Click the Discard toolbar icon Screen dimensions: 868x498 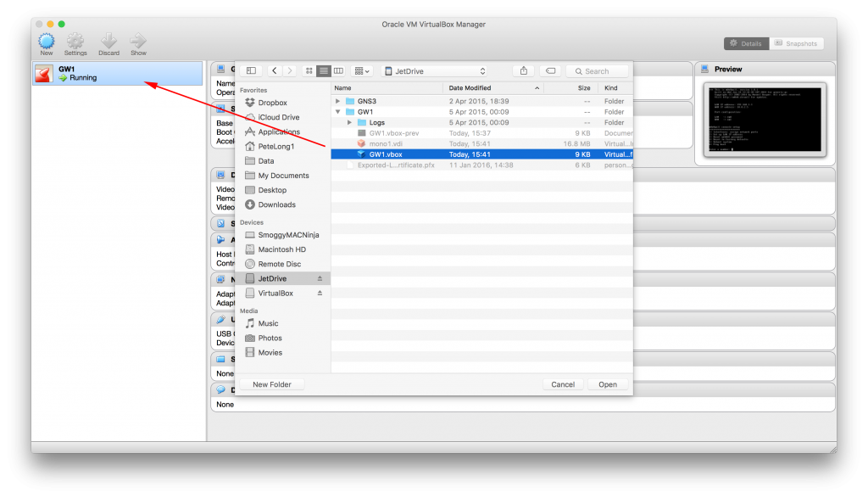click(108, 41)
